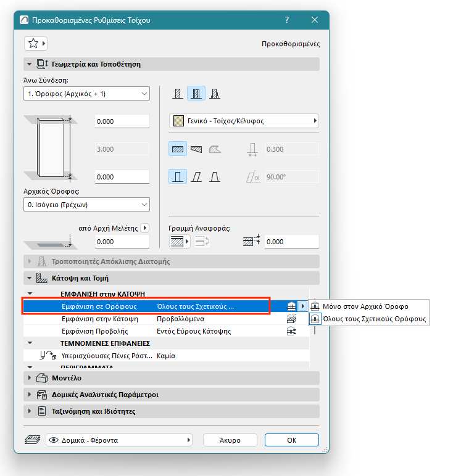Collapse the ΤΕΜΝΟΜΕΝΕΣ ΕΠΙΦΑΝΕΙΕΣ group
The width and height of the screenshot is (461, 476).
(x=30, y=343)
